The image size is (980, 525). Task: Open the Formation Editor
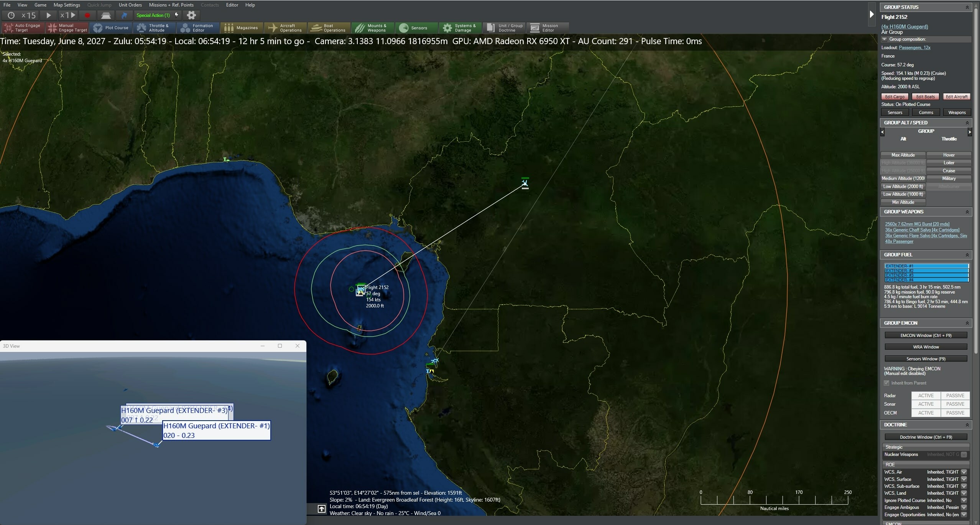[x=197, y=28]
